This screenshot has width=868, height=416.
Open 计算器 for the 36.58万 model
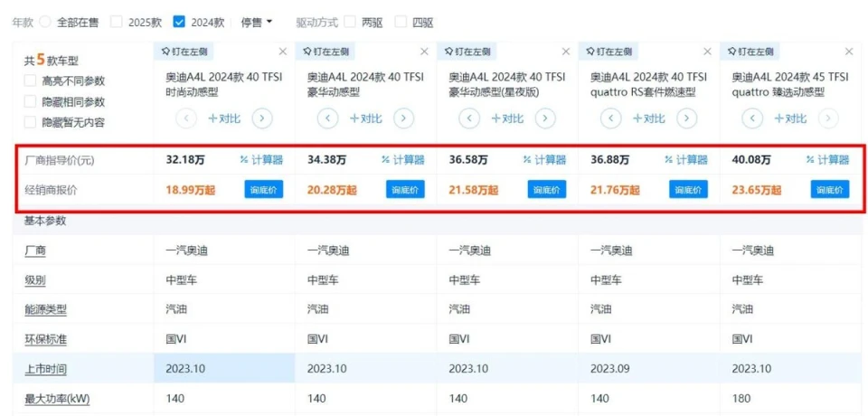(x=544, y=160)
